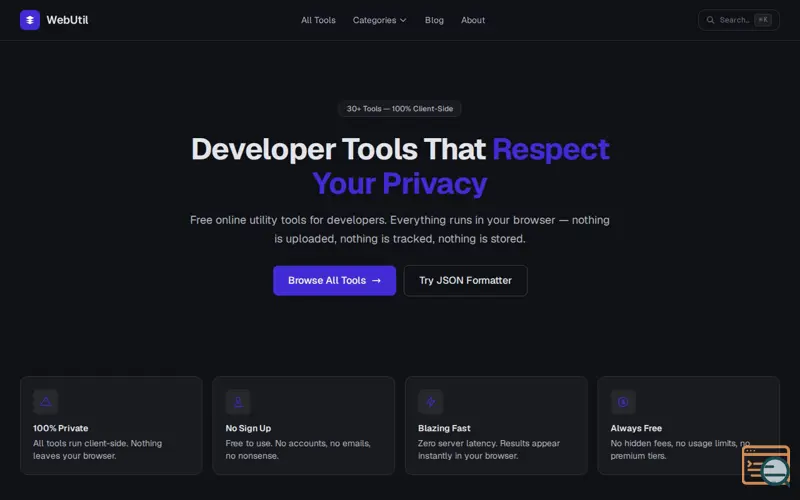Click the WebUtil brand name
The width and height of the screenshot is (800, 500).
click(67, 20)
